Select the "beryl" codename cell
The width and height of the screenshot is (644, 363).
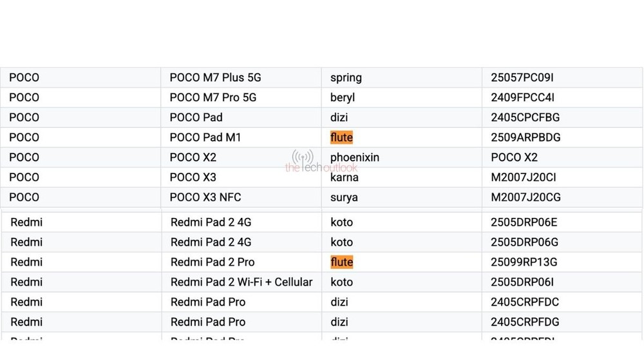(343, 97)
